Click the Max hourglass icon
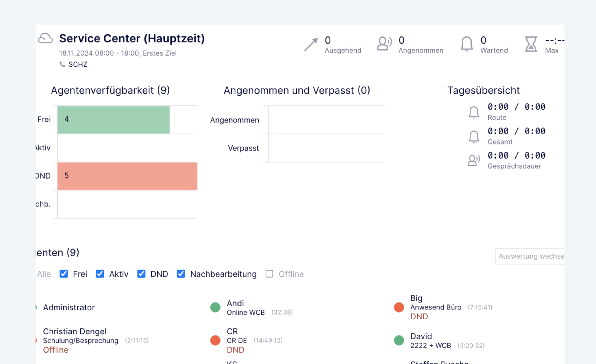 coord(531,44)
